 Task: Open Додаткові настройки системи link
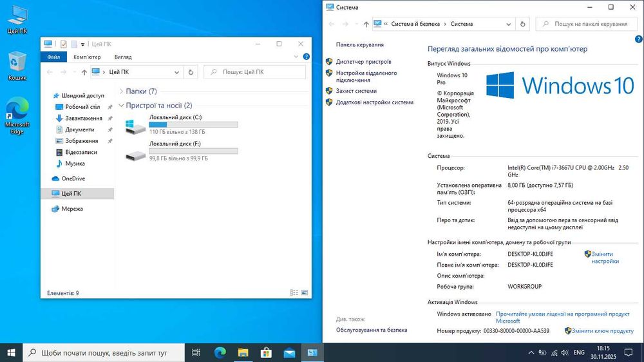click(375, 102)
